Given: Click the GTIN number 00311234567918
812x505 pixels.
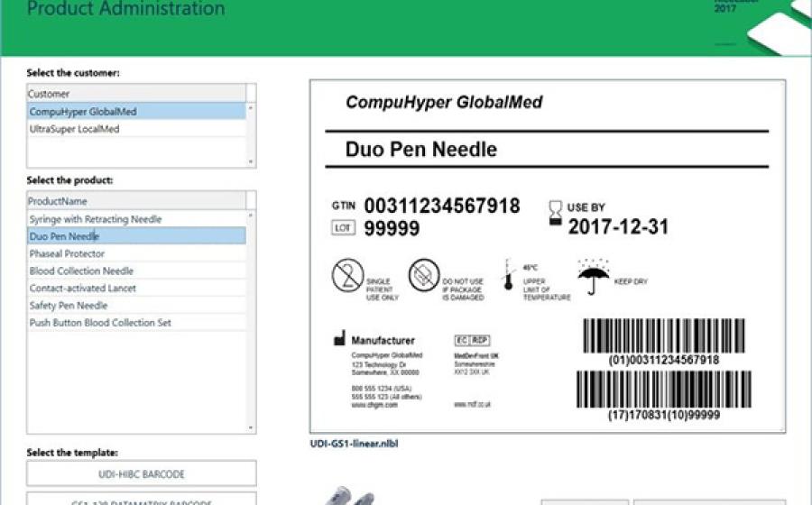Looking at the screenshot, I should tap(442, 206).
